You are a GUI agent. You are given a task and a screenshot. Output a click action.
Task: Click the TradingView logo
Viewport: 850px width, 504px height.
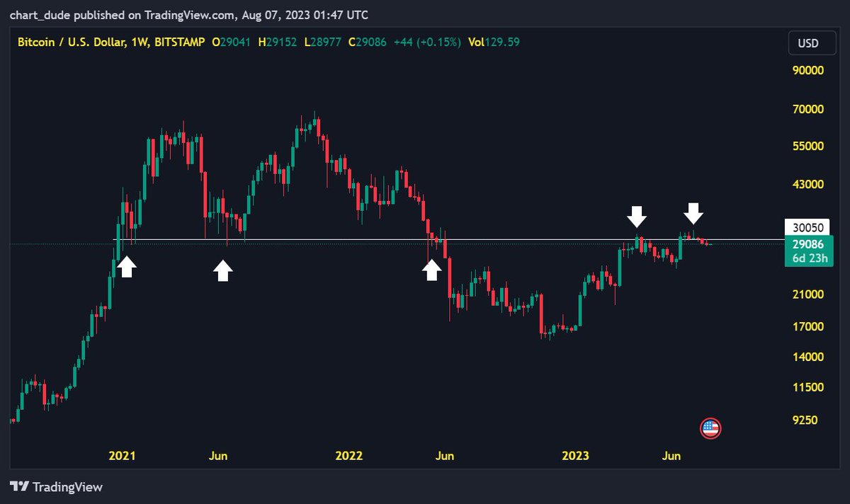57,487
